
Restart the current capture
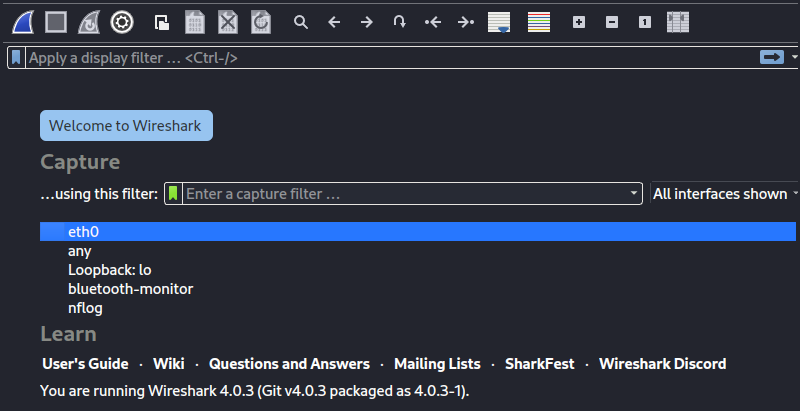89,22
